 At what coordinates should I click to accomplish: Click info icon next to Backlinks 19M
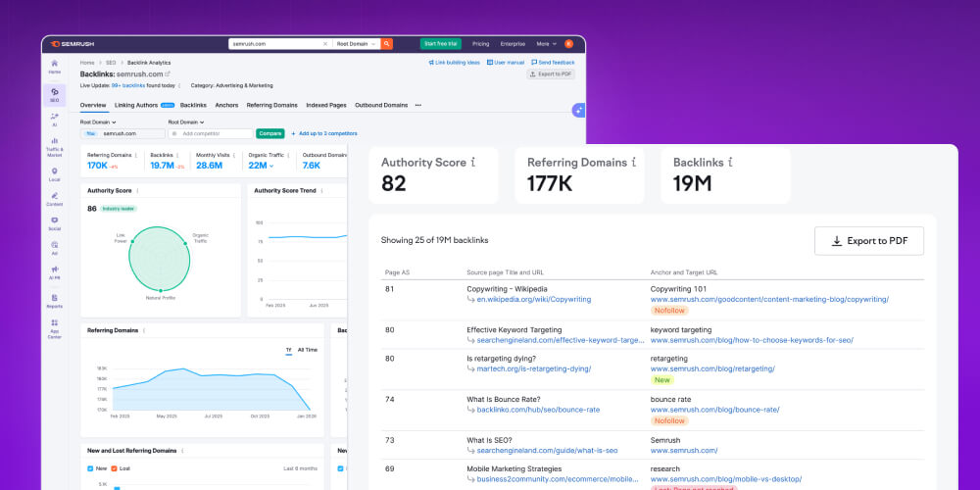pos(730,163)
